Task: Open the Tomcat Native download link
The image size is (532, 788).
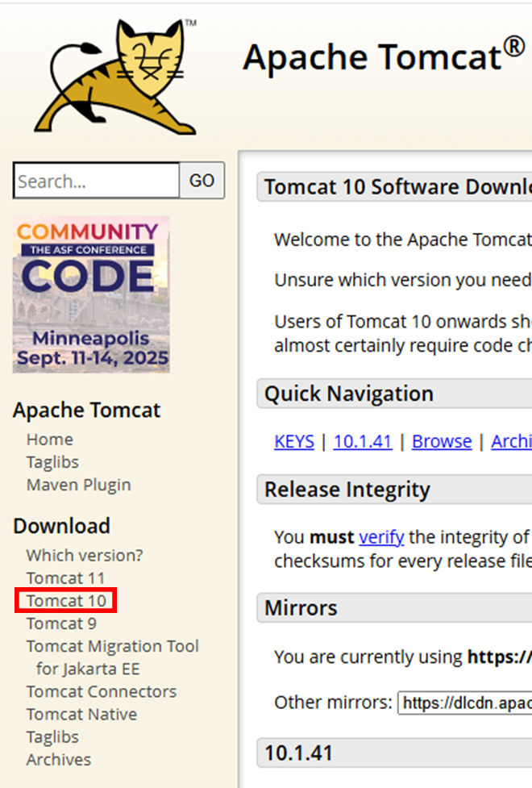Action: click(x=82, y=714)
